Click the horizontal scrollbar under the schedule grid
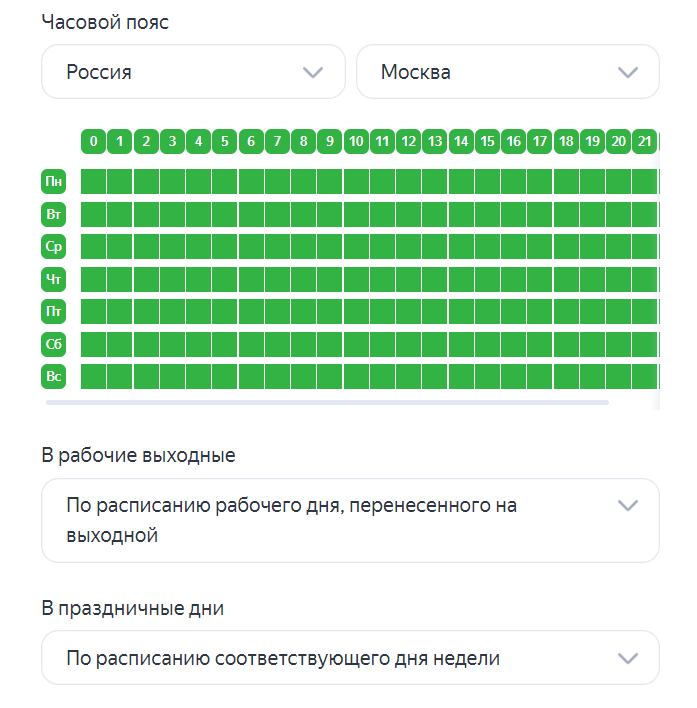The width and height of the screenshot is (697, 708). coord(327,402)
